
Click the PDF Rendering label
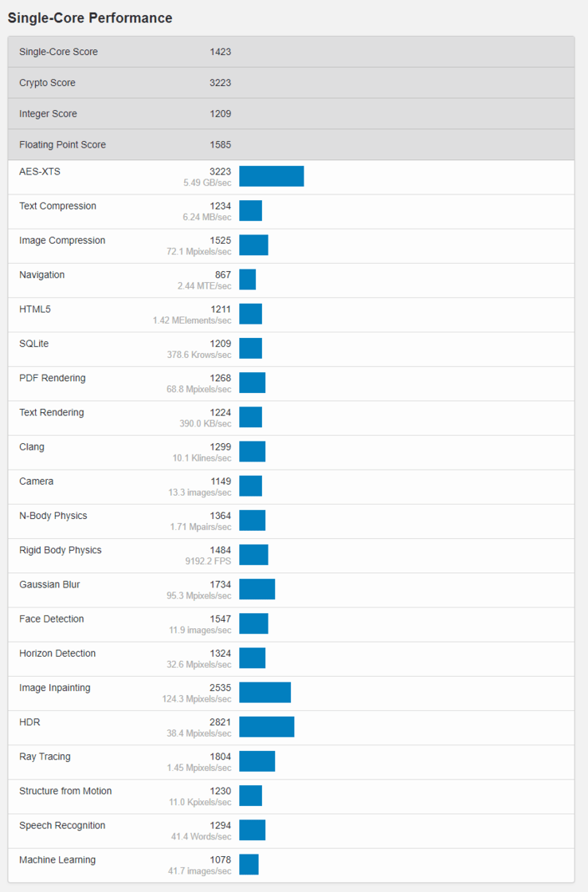click(53, 378)
